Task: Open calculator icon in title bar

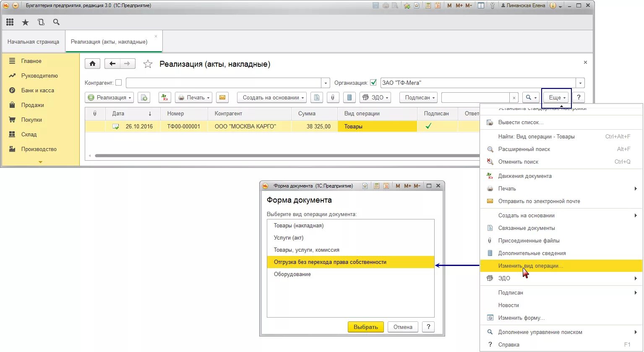Action: [x=428, y=5]
